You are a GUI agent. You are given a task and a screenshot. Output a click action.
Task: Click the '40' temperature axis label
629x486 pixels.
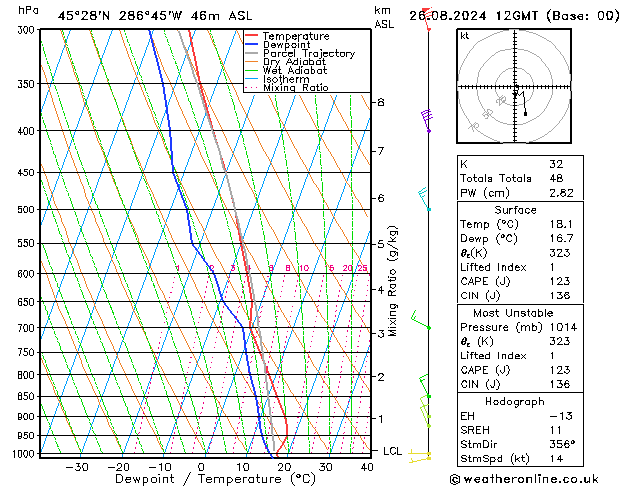pyautogui.click(x=367, y=467)
